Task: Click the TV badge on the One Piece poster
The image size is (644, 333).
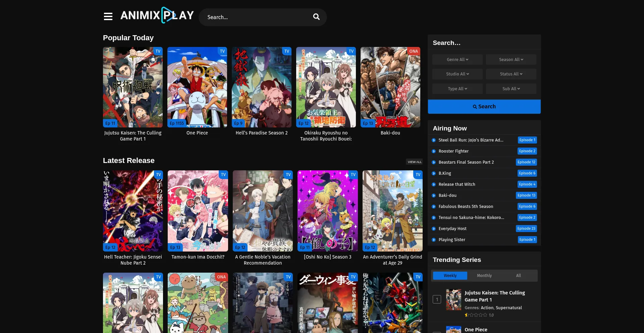Action: pyautogui.click(x=222, y=51)
